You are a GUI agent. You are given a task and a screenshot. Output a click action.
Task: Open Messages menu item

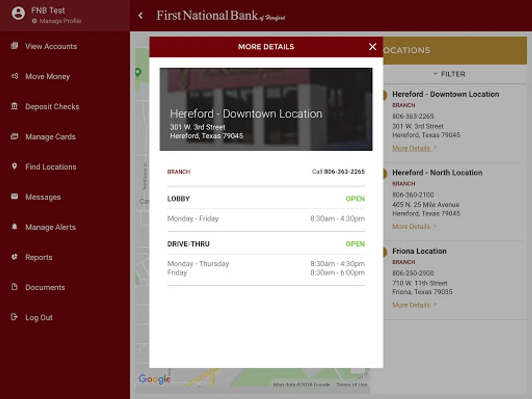(43, 197)
